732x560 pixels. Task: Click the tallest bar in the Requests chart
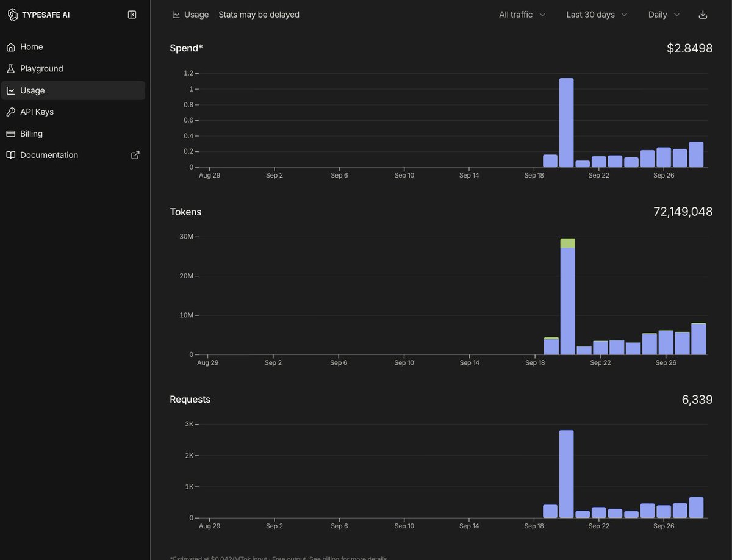[x=566, y=474]
